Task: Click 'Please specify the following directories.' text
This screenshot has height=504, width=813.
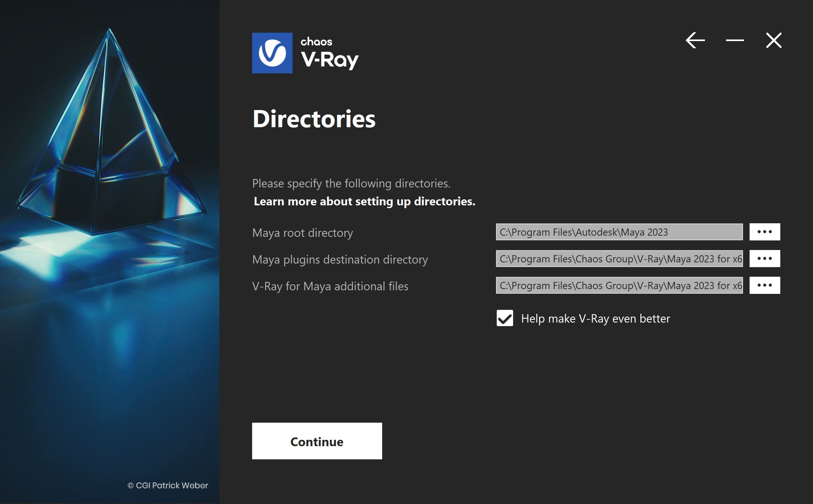Action: [351, 183]
